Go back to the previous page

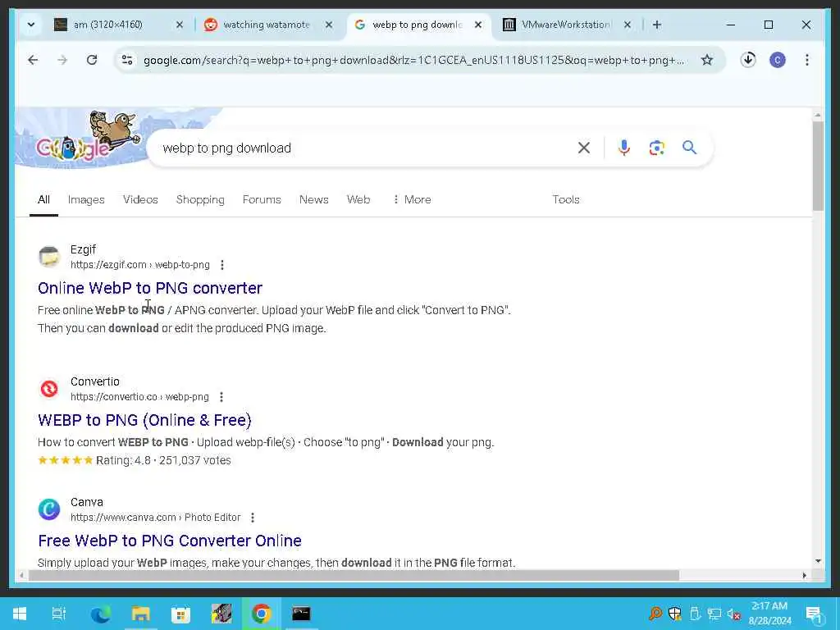click(33, 60)
